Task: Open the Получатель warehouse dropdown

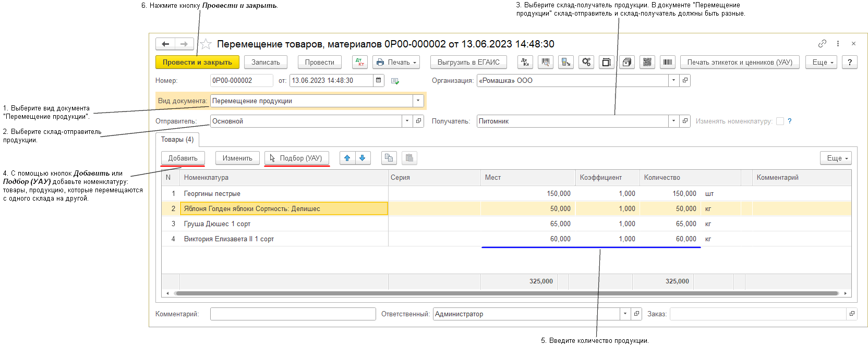Action: point(673,121)
